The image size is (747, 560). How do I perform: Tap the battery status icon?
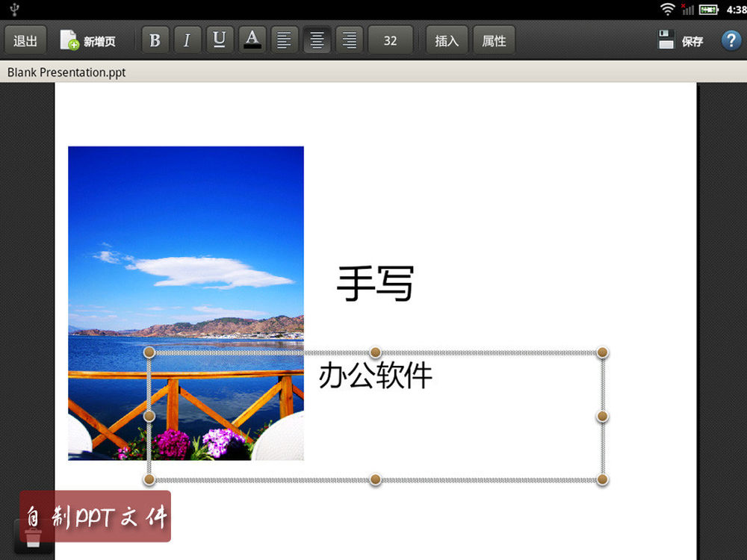[x=708, y=9]
